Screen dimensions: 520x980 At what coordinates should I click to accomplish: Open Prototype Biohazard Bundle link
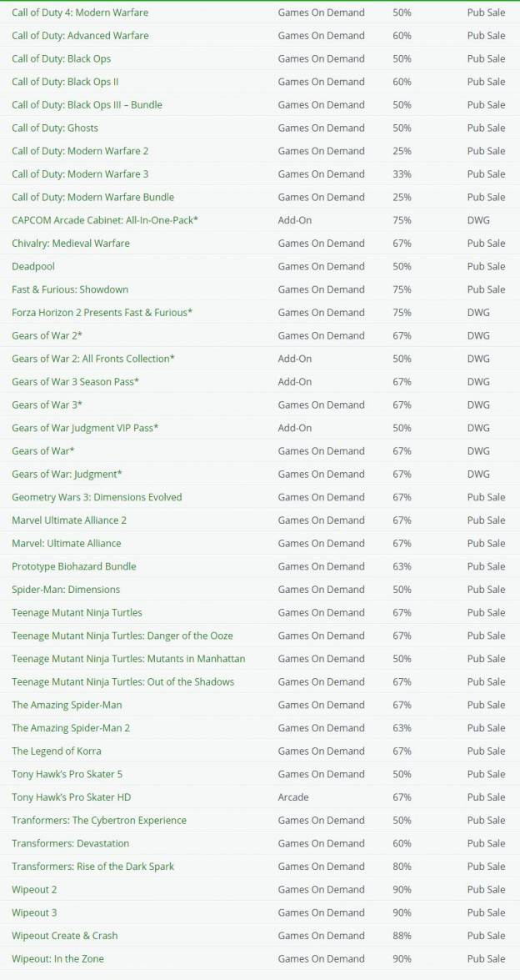(x=73, y=566)
